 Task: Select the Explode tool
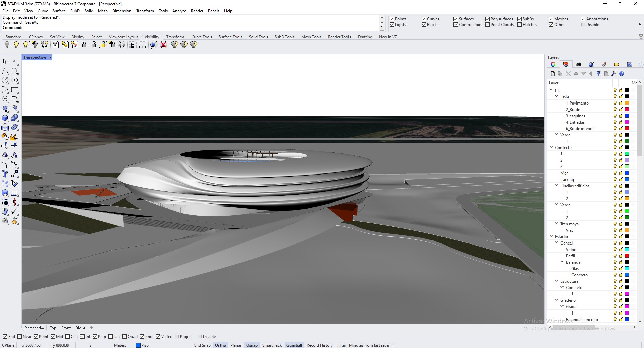point(14,137)
